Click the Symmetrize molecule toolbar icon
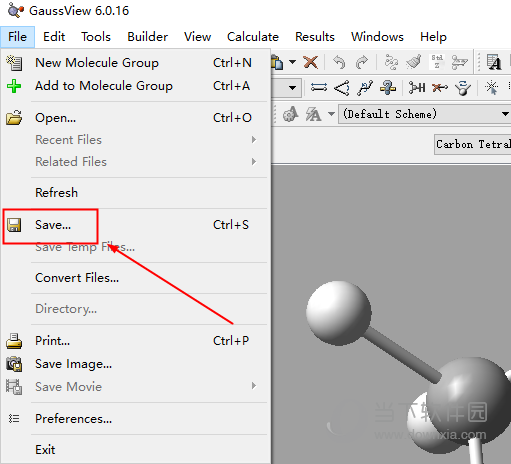This screenshot has height=464, width=511. [460, 62]
